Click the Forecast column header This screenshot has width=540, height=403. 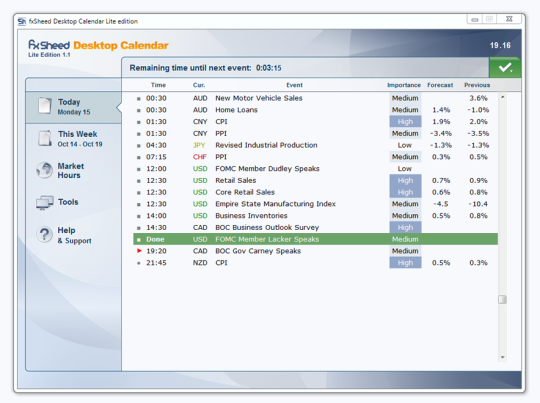pos(440,85)
